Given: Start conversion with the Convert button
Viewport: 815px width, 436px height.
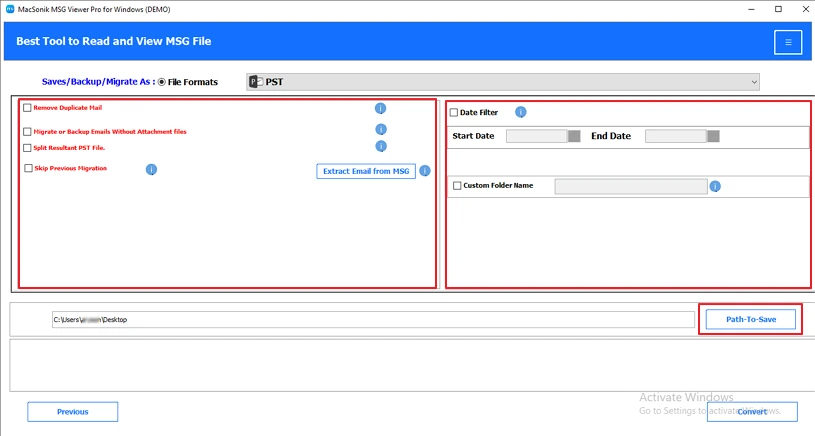Looking at the screenshot, I should pos(752,412).
